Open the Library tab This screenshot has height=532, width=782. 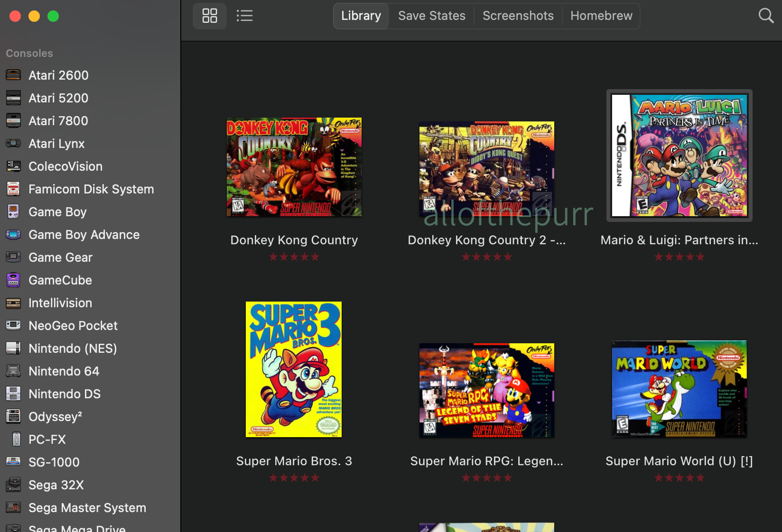[361, 16]
